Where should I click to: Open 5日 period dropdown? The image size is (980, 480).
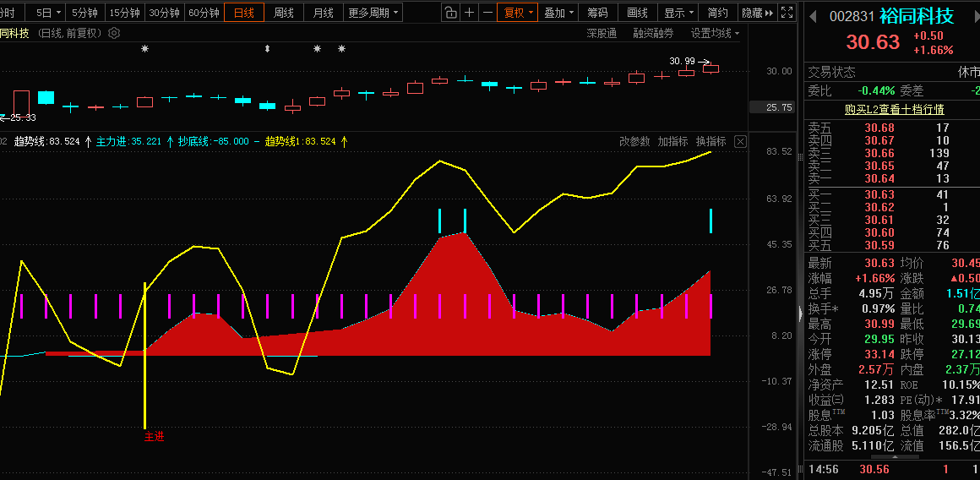click(x=49, y=13)
